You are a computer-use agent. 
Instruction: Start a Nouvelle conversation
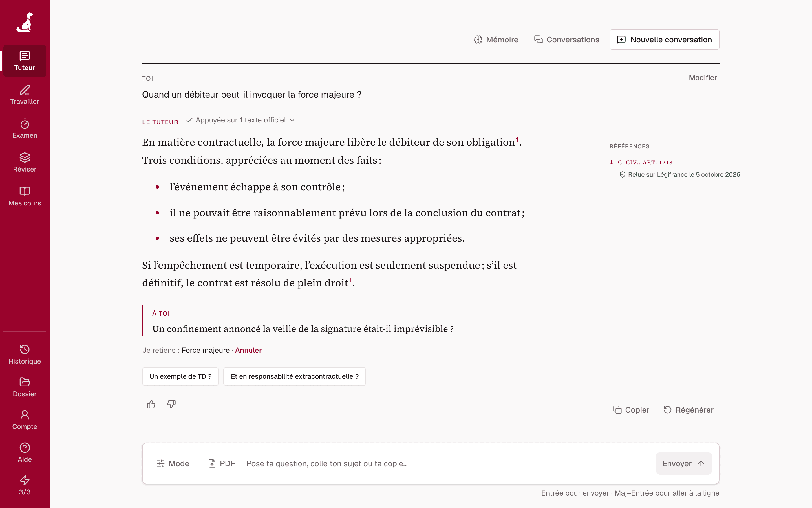tap(664, 40)
